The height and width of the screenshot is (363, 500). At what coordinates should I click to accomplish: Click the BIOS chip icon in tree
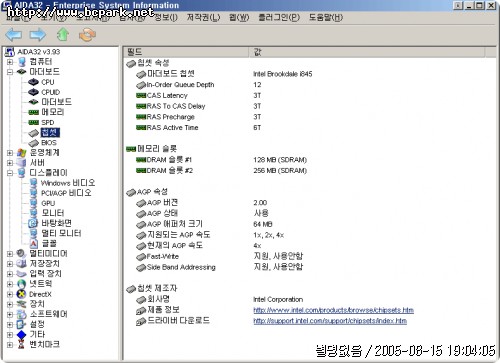click(x=33, y=143)
